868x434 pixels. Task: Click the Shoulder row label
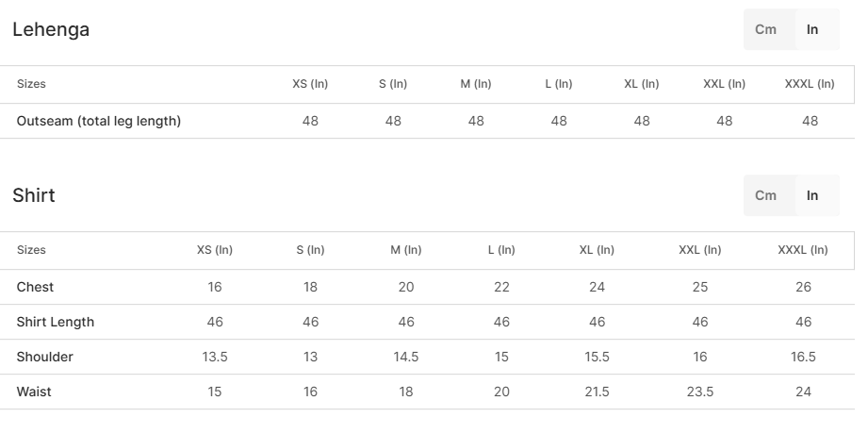(44, 357)
